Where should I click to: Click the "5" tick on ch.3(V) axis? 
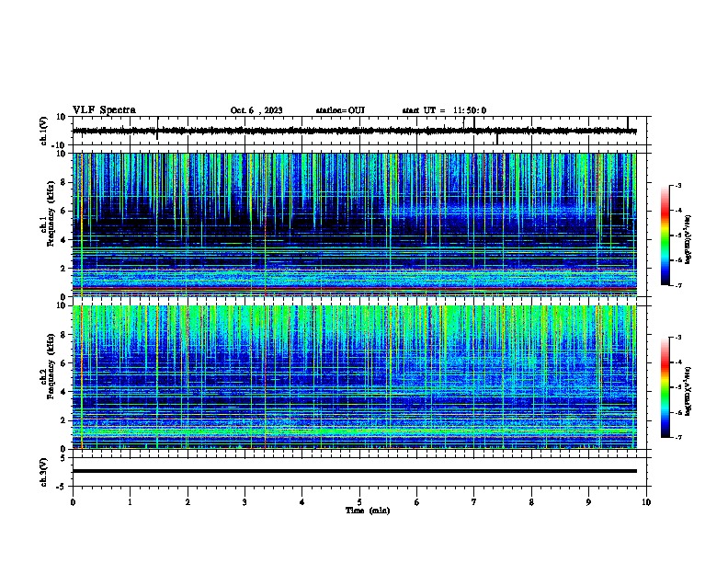point(64,457)
